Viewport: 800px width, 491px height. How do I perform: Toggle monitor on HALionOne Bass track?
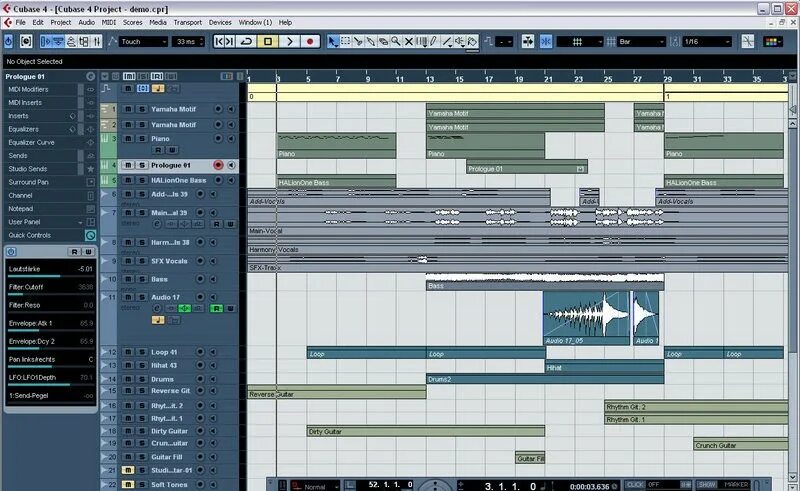(231, 180)
